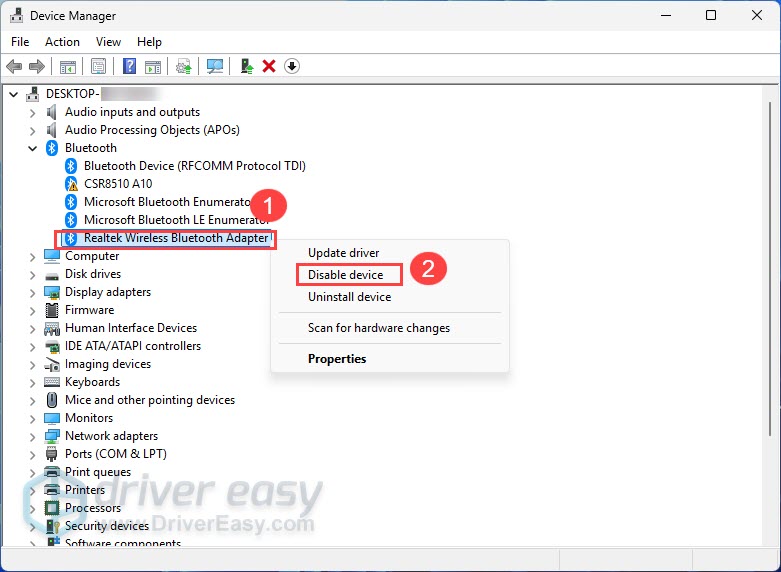This screenshot has width=781, height=572.
Task: Click the Properties sheet toolbar icon
Action: coord(99,66)
